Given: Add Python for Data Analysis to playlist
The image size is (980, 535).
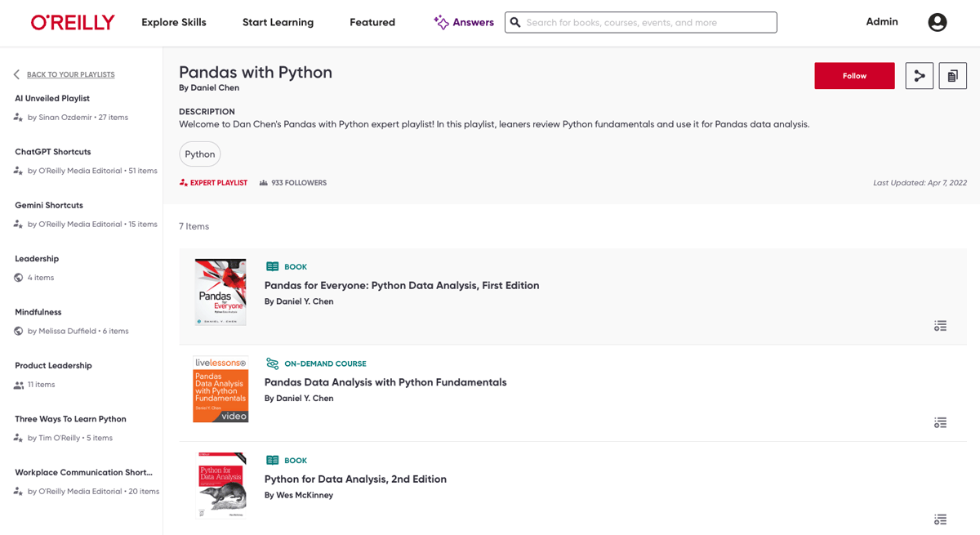Looking at the screenshot, I should 941,519.
